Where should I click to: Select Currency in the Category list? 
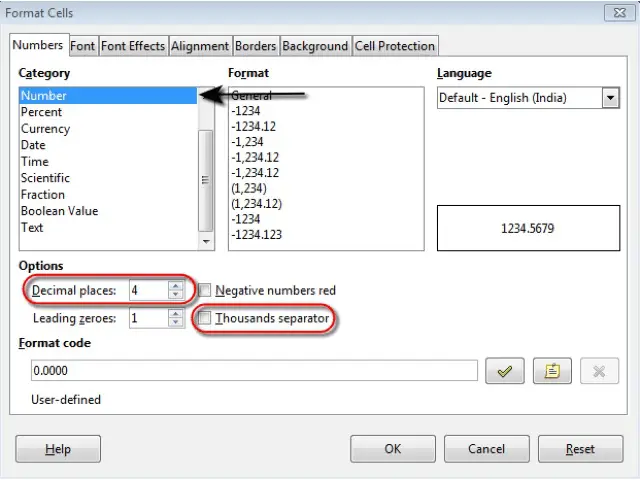(45, 129)
